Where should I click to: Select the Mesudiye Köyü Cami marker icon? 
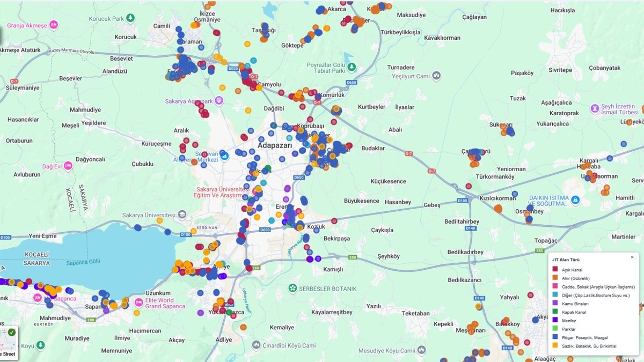(x=421, y=350)
